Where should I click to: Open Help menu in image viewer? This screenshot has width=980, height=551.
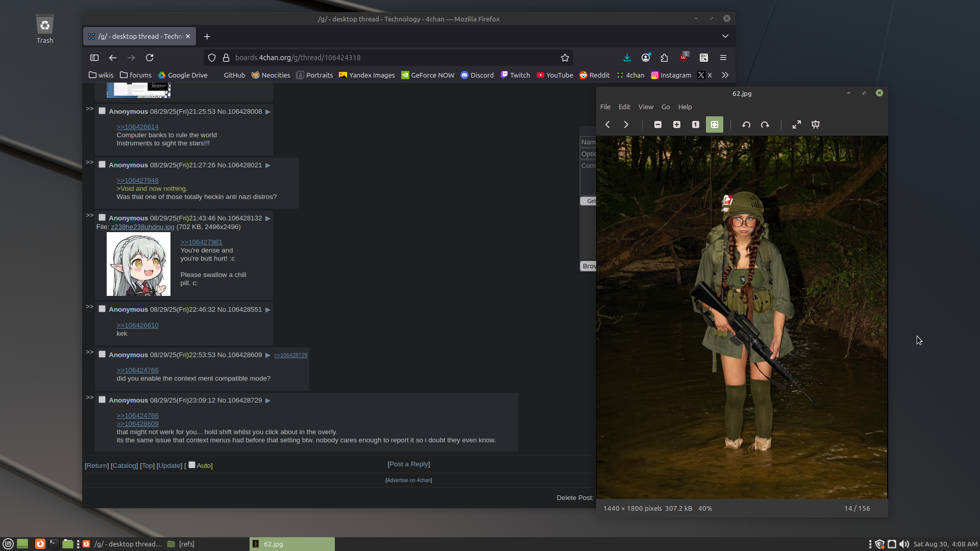point(685,107)
